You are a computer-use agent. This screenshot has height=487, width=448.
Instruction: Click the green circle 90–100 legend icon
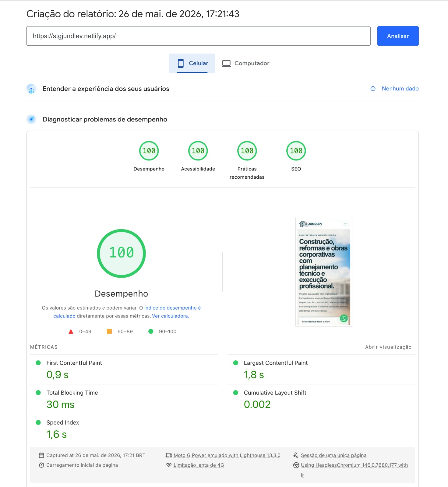coord(151,331)
